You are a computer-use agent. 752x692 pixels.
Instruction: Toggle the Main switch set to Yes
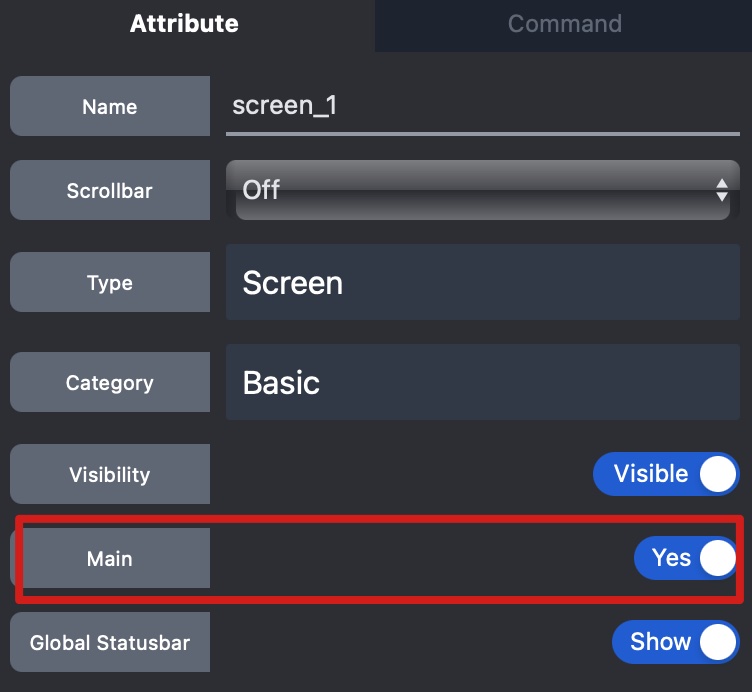[686, 558]
